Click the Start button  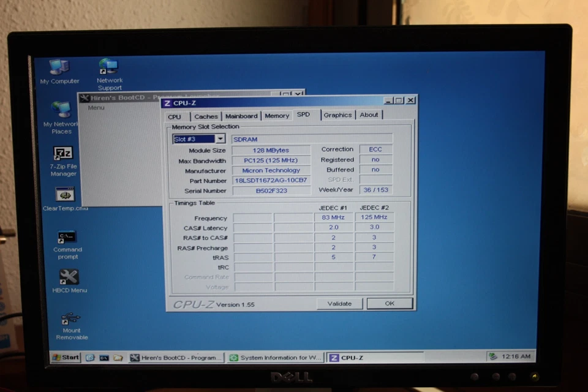click(x=66, y=357)
